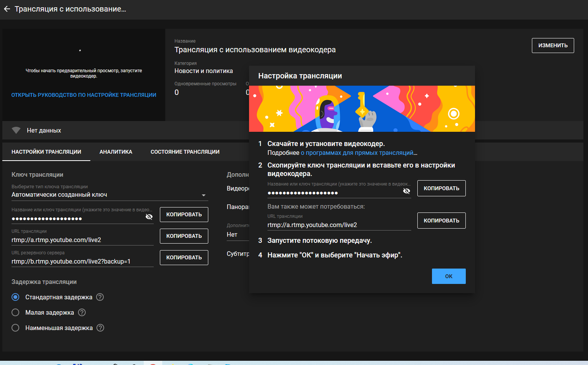Click help icon beside Наименьшая задержка
This screenshot has width=588, height=365.
[x=100, y=328]
